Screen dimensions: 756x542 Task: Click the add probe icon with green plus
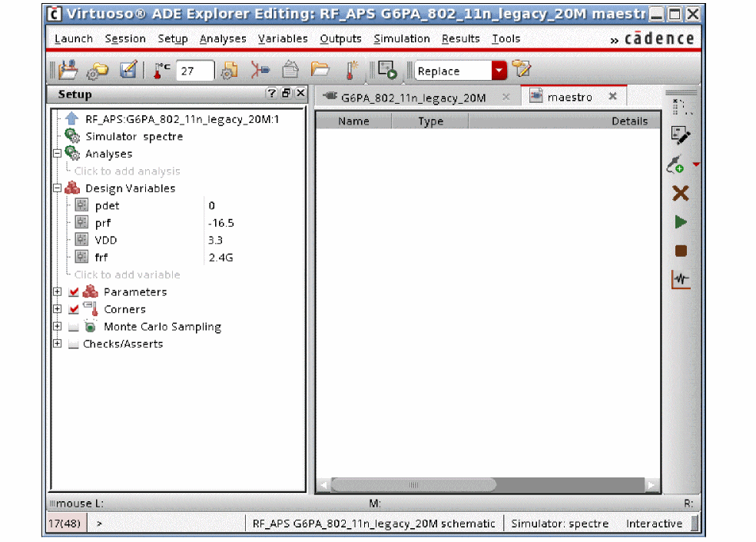pyautogui.click(x=676, y=165)
